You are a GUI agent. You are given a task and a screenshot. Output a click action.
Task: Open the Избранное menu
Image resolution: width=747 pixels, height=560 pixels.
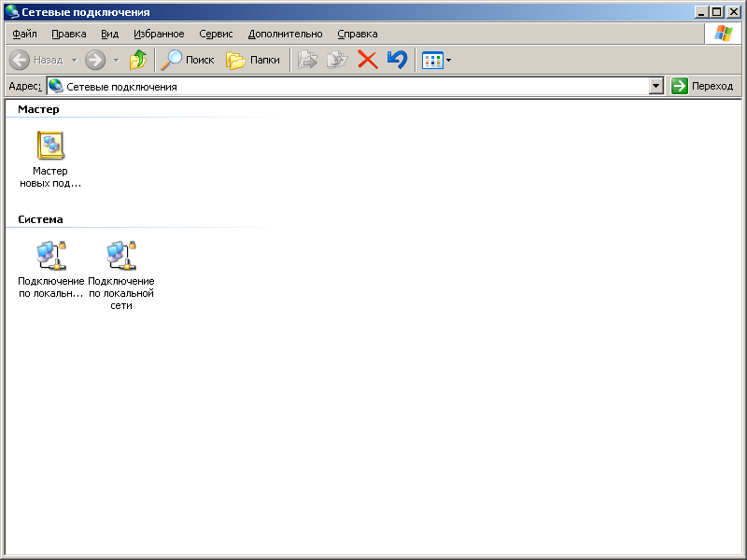point(159,34)
